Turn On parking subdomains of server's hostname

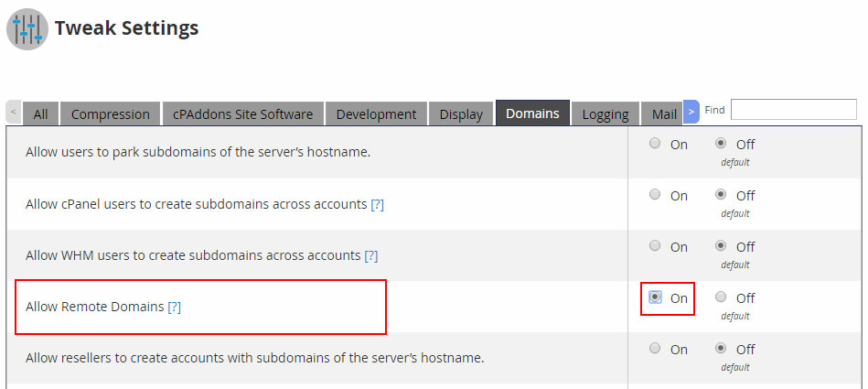655,144
